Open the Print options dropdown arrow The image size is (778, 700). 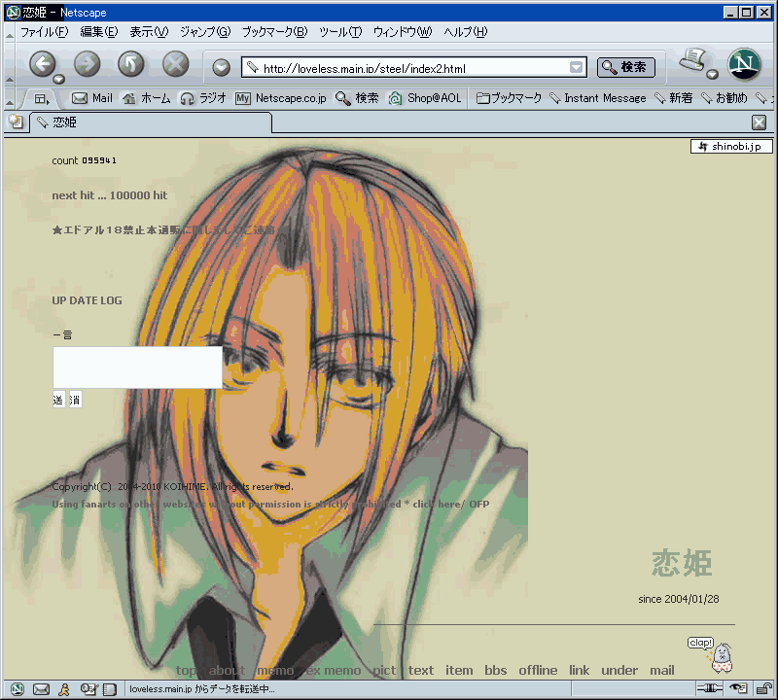[713, 75]
